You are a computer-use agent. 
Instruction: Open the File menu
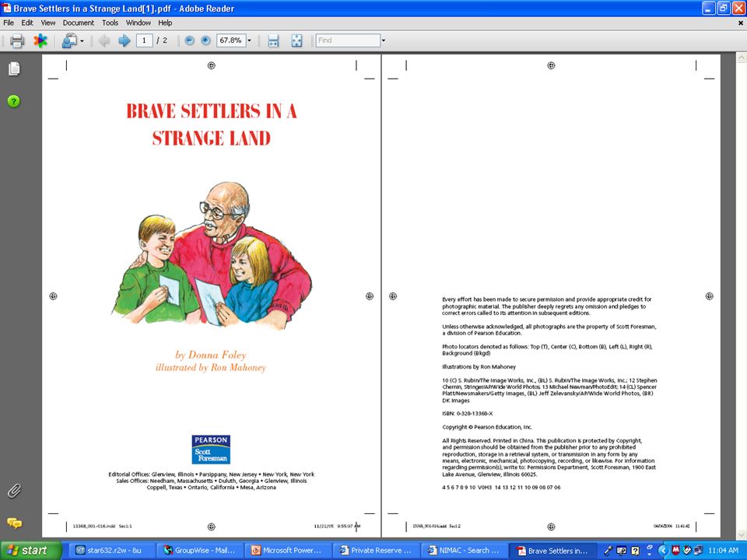(9, 23)
